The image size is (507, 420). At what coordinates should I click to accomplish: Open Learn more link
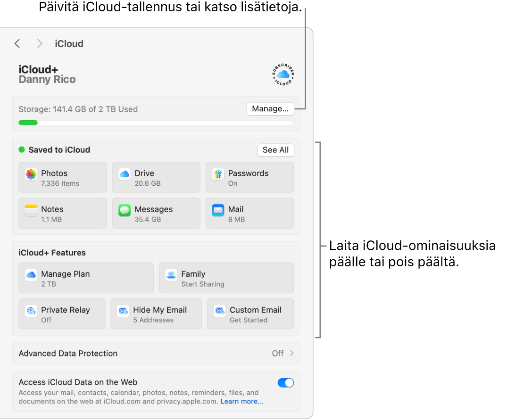pyautogui.click(x=242, y=401)
